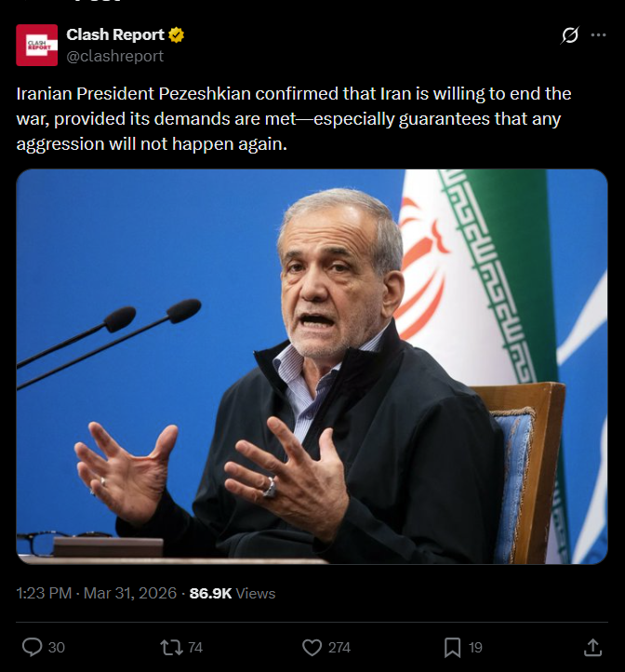The width and height of the screenshot is (625, 672).
Task: Click the repost count of 74
Action: coord(195,648)
